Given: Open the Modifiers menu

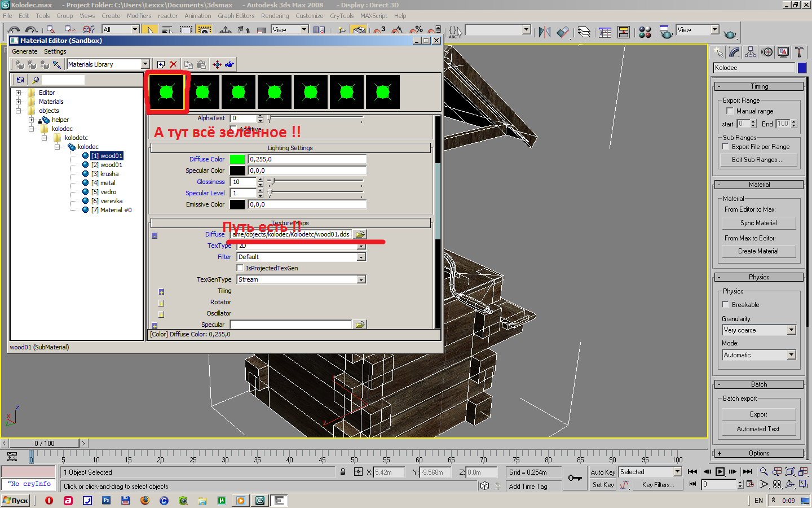Looking at the screenshot, I should click(139, 16).
